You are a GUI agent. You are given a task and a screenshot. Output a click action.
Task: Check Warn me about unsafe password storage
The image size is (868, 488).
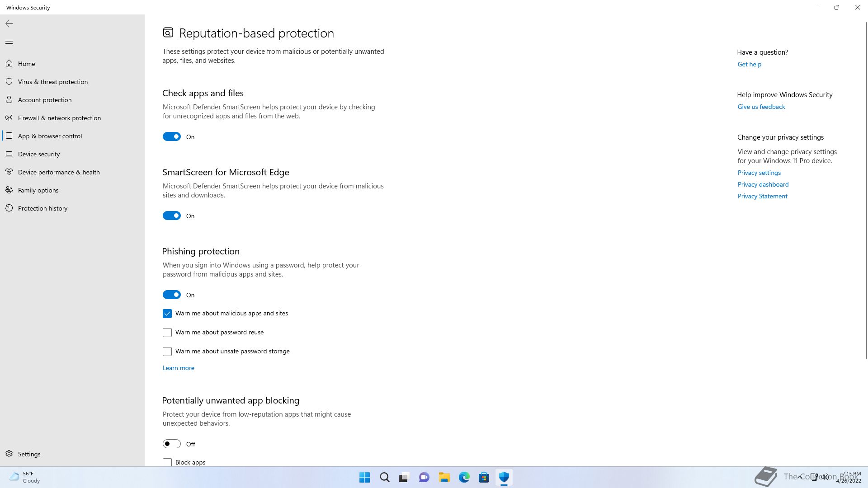tap(167, 352)
